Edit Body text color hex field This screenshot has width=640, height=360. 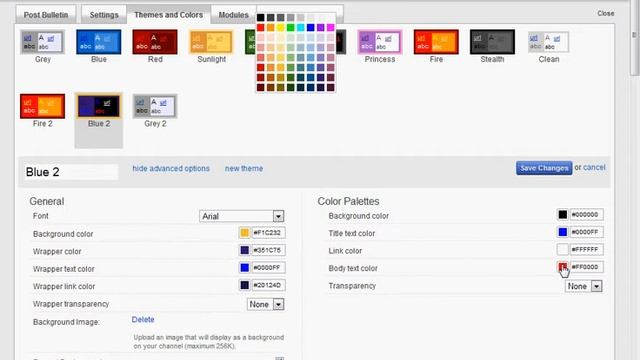tap(586, 267)
